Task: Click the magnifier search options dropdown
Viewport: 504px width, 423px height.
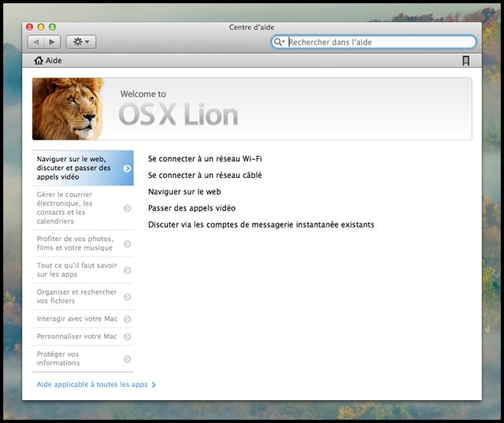Action: 280,42
